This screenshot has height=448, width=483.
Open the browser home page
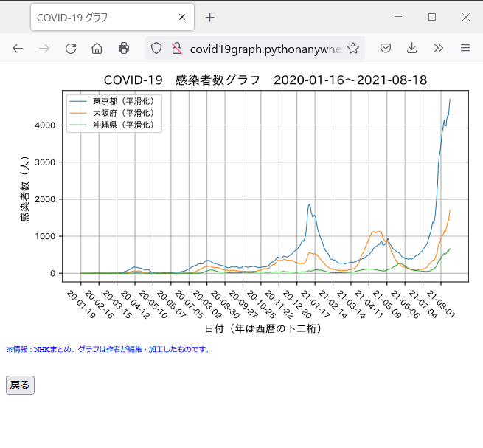pyautogui.click(x=97, y=49)
